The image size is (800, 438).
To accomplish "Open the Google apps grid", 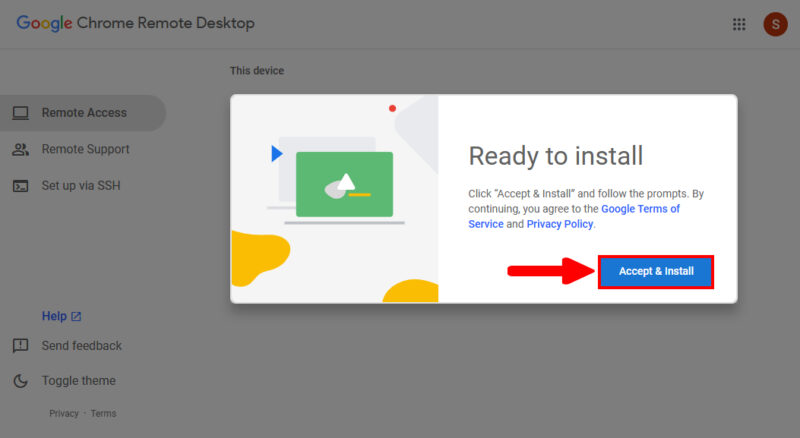I will pyautogui.click(x=739, y=24).
